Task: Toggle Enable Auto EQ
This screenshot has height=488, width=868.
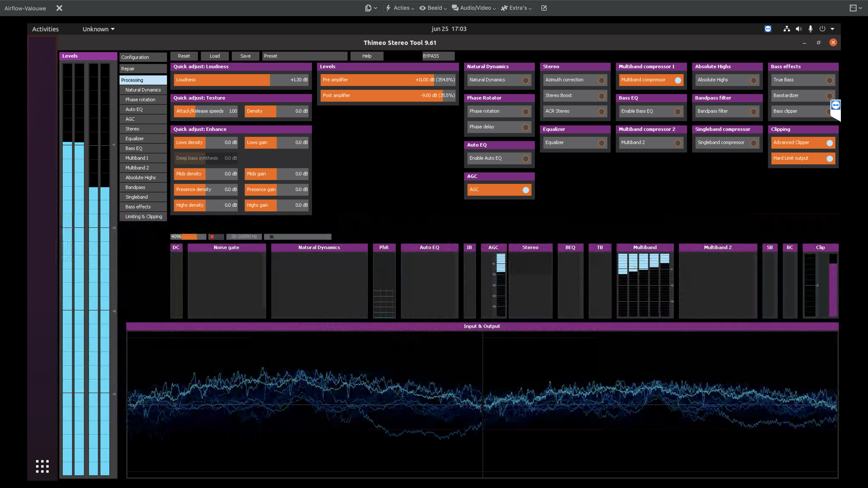Action: pyautogui.click(x=499, y=158)
